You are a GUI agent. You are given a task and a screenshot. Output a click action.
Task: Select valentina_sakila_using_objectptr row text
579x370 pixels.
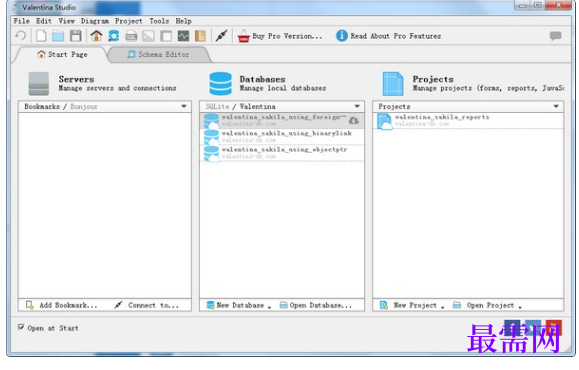coord(284,149)
